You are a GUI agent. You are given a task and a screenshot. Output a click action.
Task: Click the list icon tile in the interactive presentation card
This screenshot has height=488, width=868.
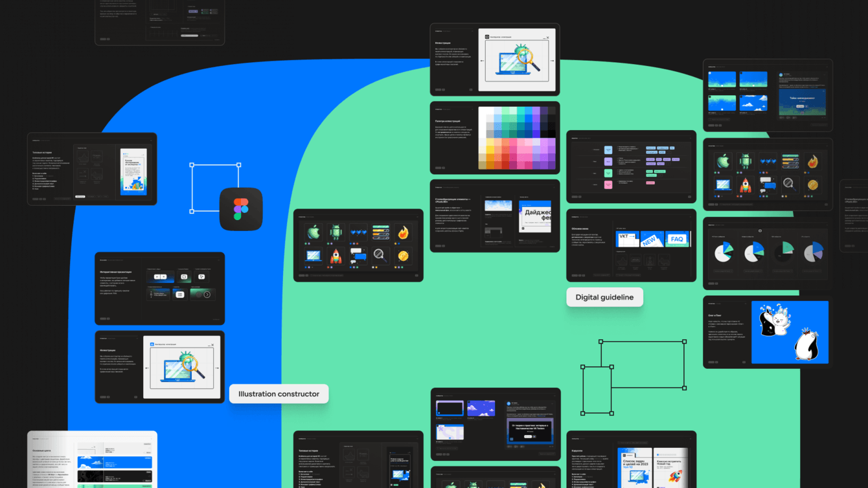tap(180, 294)
